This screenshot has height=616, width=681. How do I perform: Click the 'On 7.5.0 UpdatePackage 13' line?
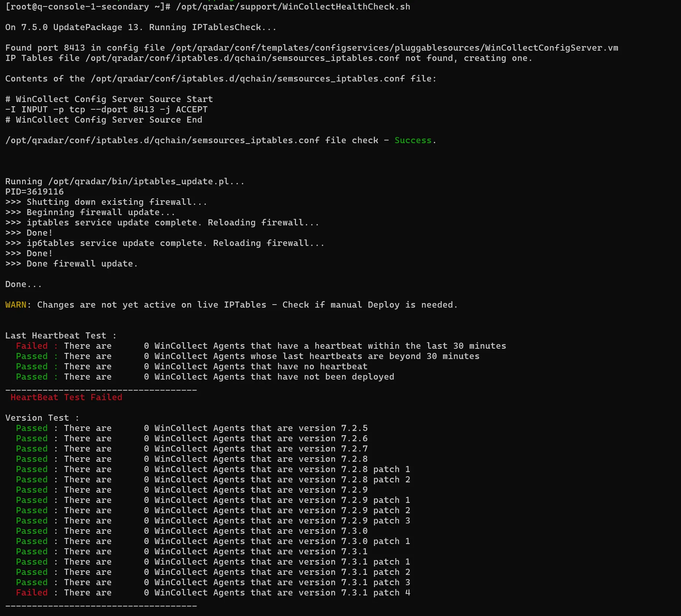click(x=141, y=27)
